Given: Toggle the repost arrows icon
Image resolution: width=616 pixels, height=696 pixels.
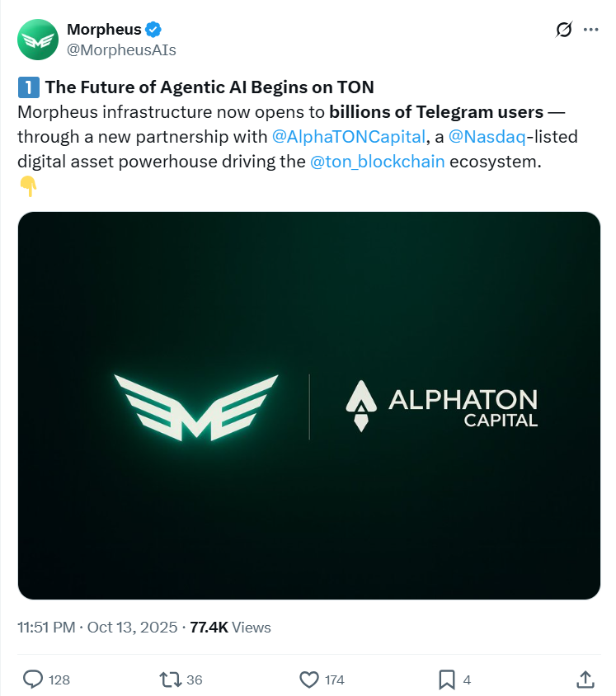Looking at the screenshot, I should click(170, 679).
